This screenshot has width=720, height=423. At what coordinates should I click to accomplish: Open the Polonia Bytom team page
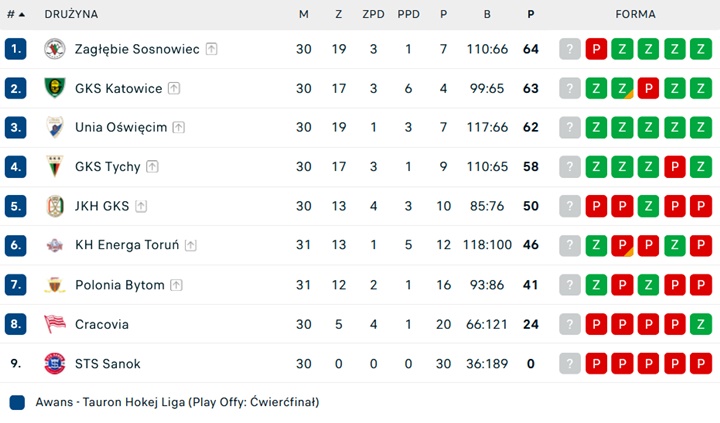(x=119, y=285)
